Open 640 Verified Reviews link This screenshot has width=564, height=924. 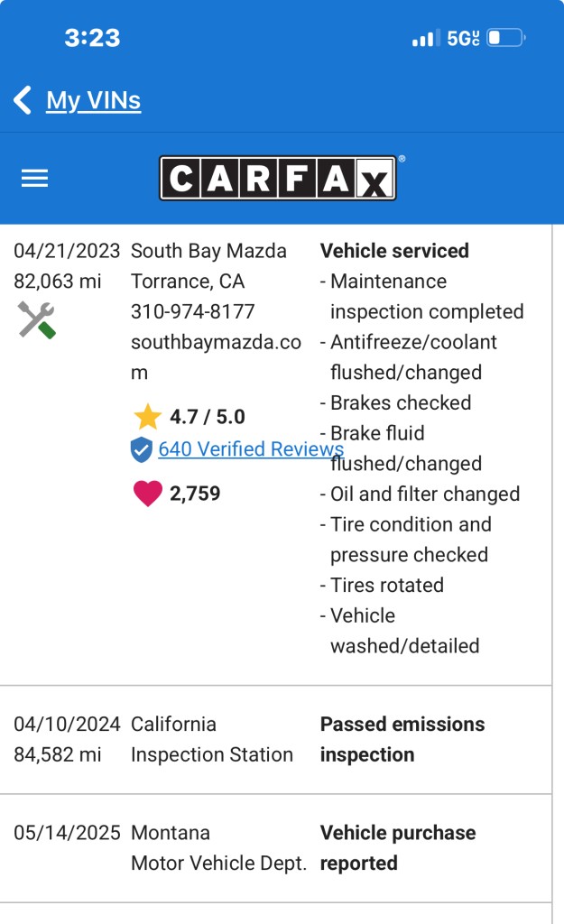point(251,449)
